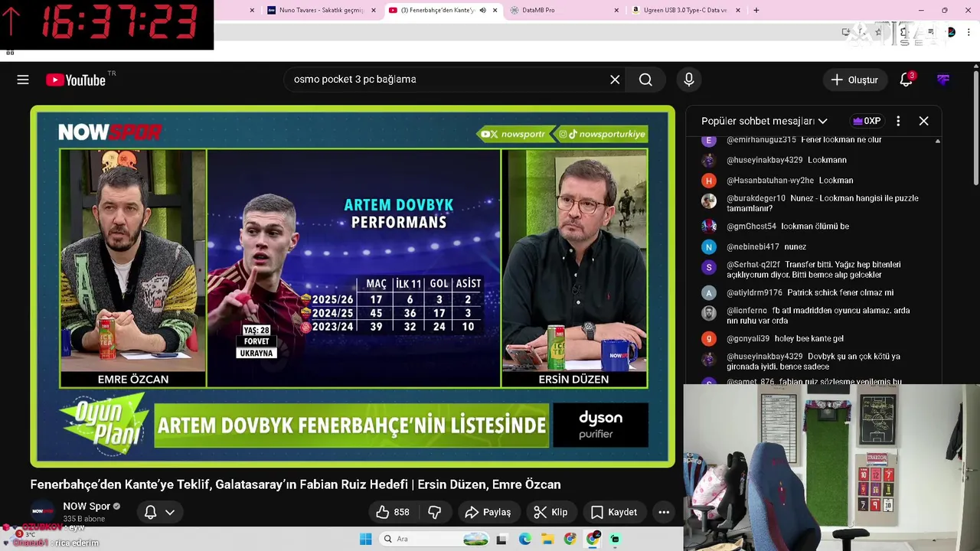
Task: Close the live chat panel
Action: [924, 121]
